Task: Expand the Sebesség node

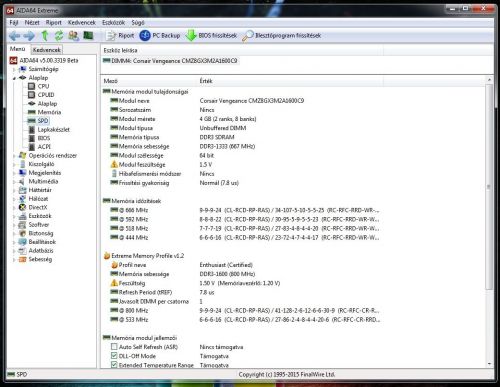Action: tap(14, 259)
